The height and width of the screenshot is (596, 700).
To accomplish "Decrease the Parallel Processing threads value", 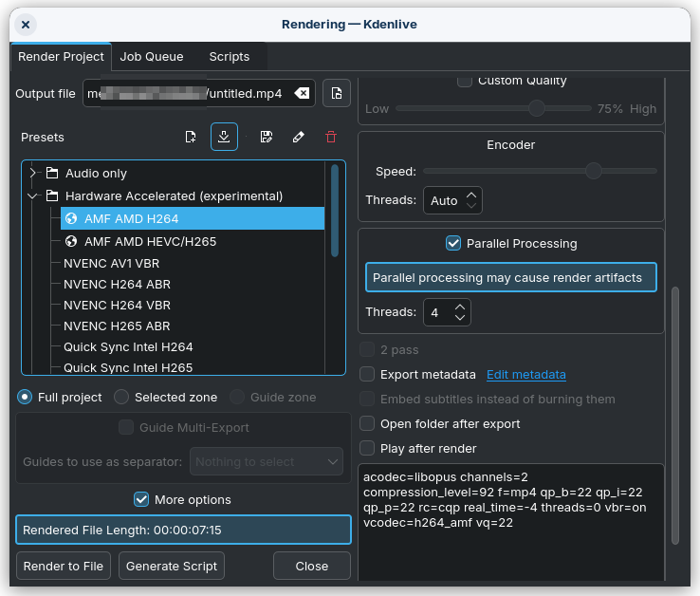I will (460, 318).
